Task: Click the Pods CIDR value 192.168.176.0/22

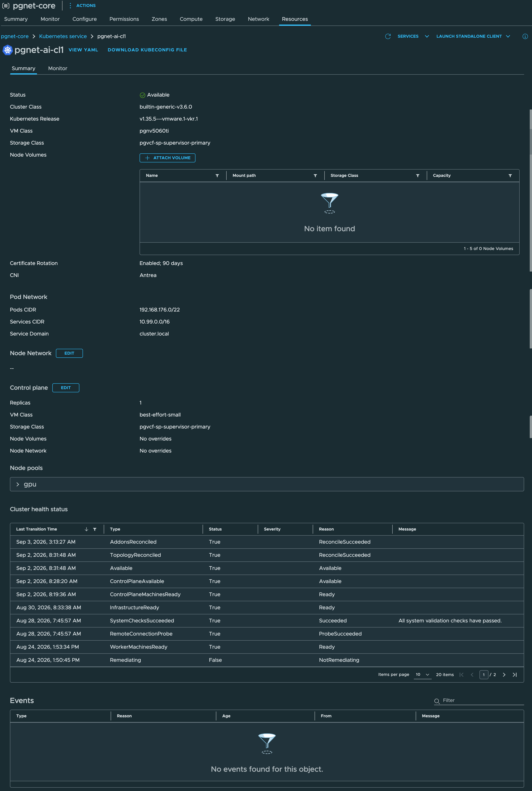Action: (x=159, y=310)
